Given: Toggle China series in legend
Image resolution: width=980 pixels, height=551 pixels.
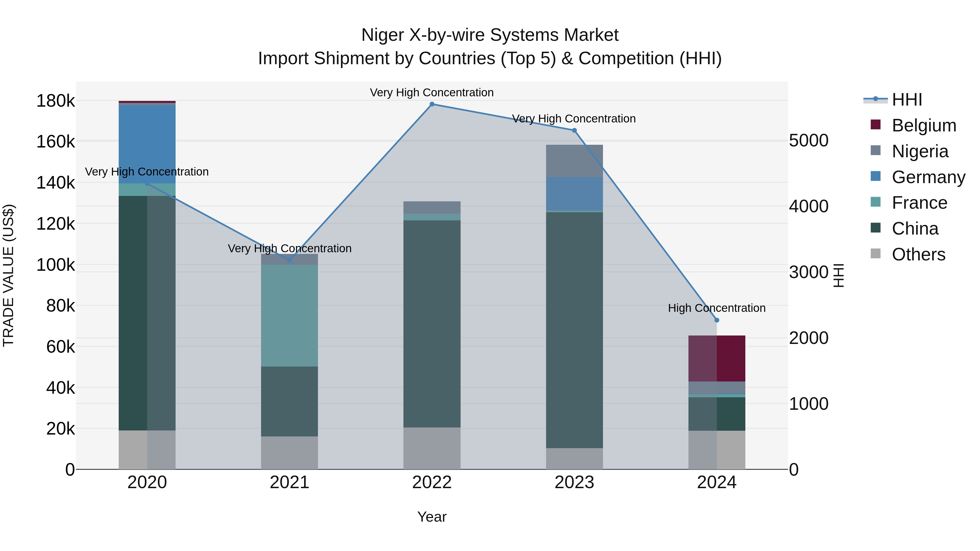Looking at the screenshot, I should coord(904,229).
